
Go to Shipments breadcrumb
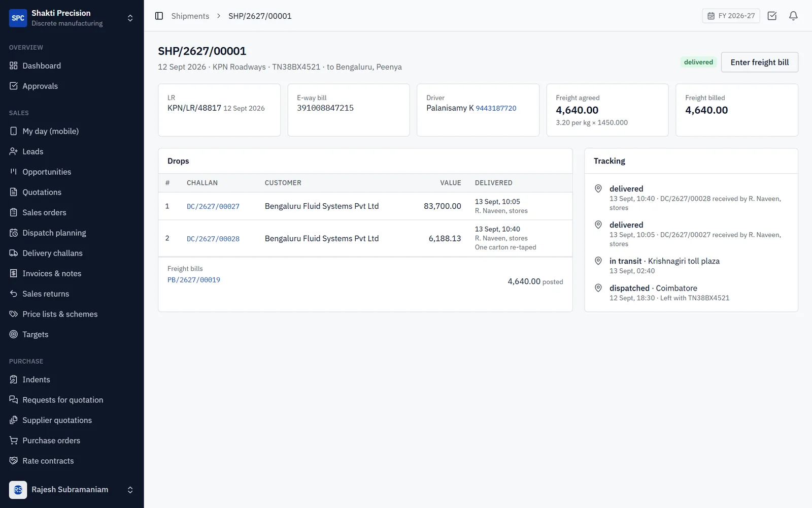click(190, 16)
